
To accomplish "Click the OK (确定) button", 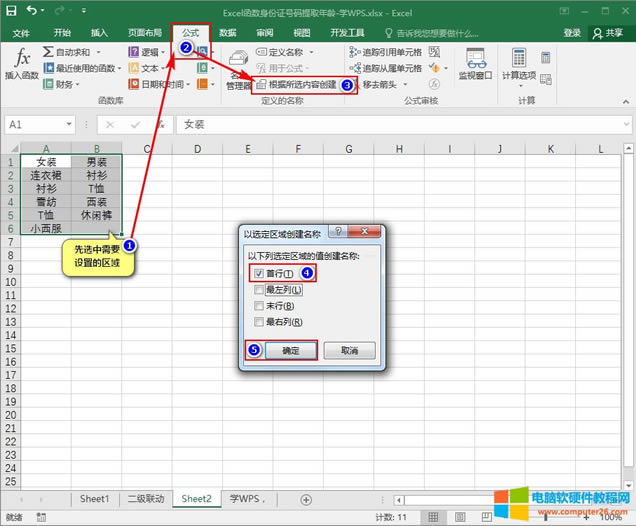I will coord(290,351).
